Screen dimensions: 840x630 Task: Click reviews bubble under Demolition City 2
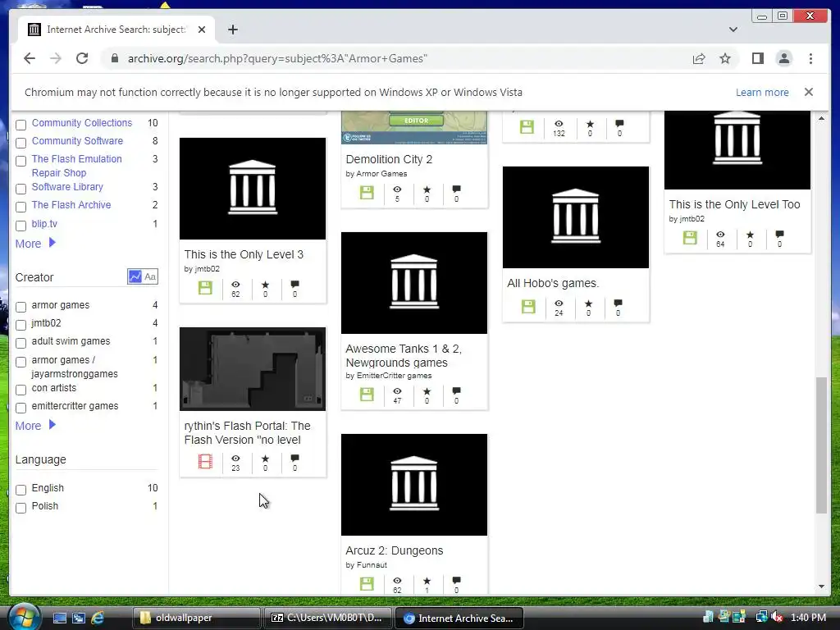coord(456,189)
